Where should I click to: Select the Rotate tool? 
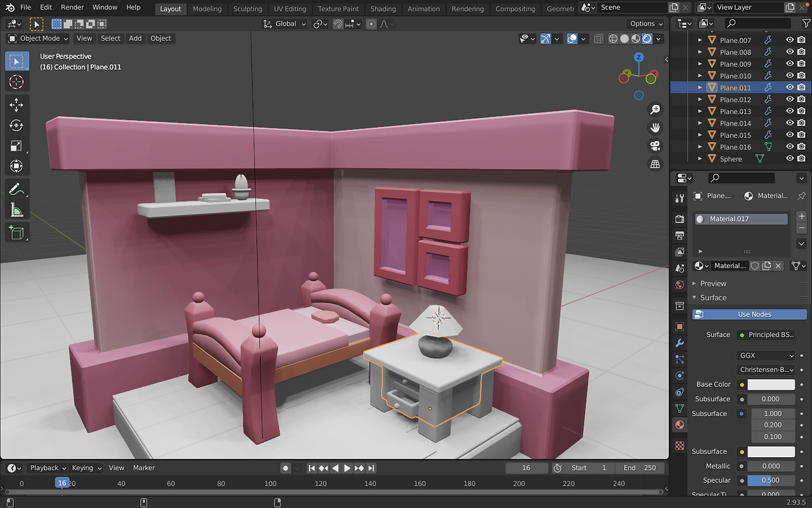point(16,126)
